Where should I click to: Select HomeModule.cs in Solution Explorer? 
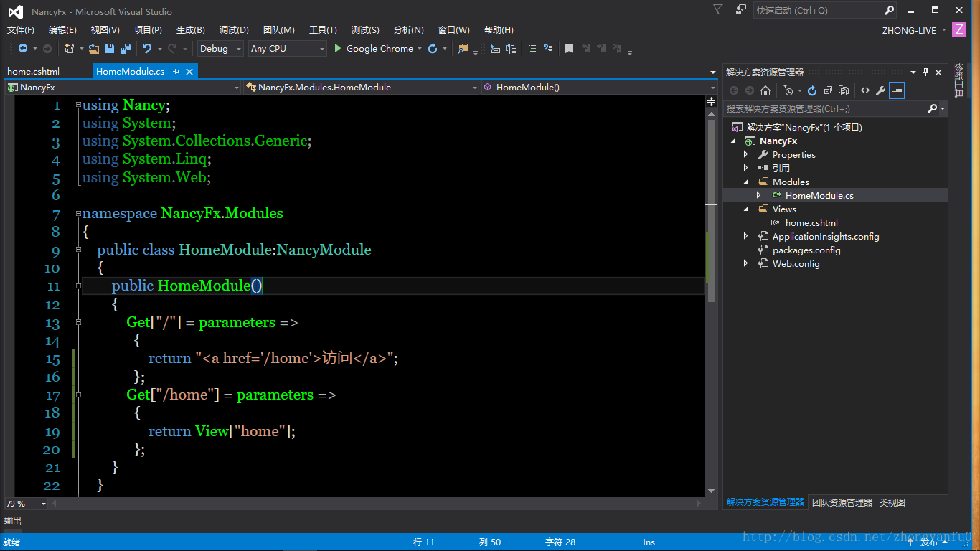pyautogui.click(x=819, y=195)
